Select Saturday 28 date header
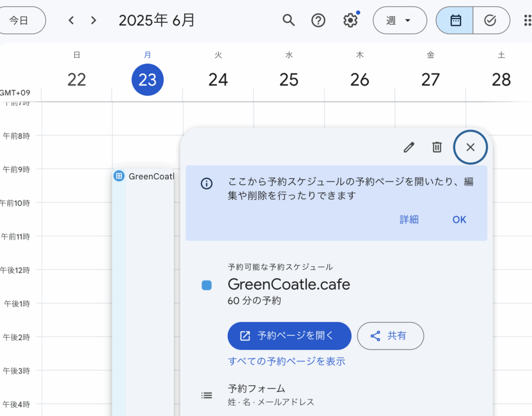 tap(501, 80)
